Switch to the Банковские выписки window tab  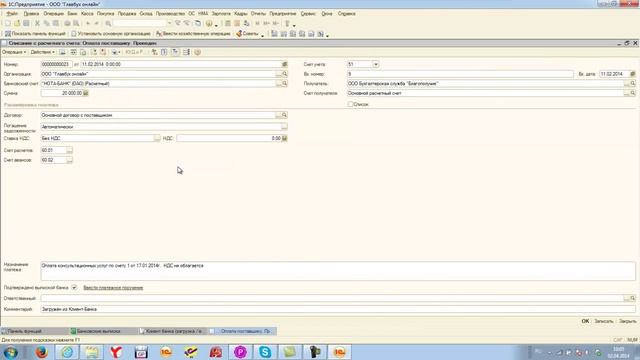pyautogui.click(x=96, y=331)
